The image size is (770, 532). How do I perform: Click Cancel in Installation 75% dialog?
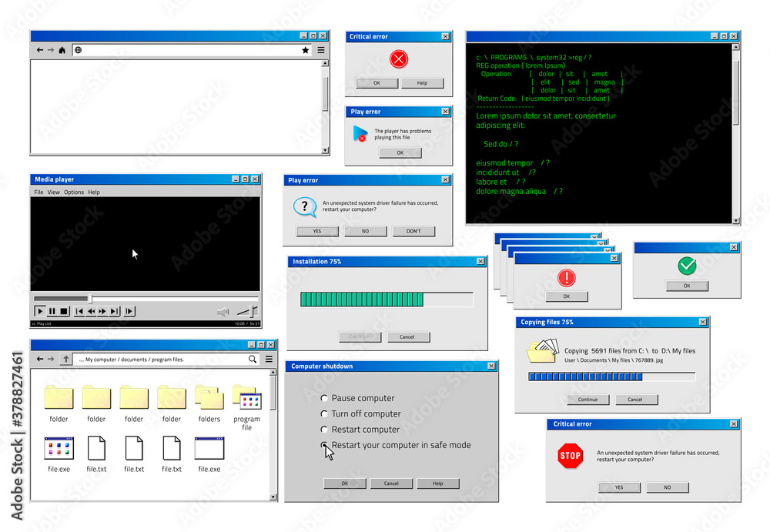409,337
